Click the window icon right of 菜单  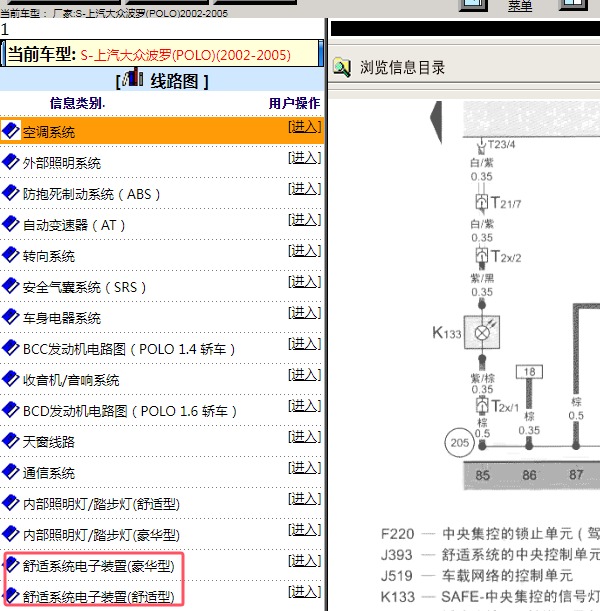[573, 5]
